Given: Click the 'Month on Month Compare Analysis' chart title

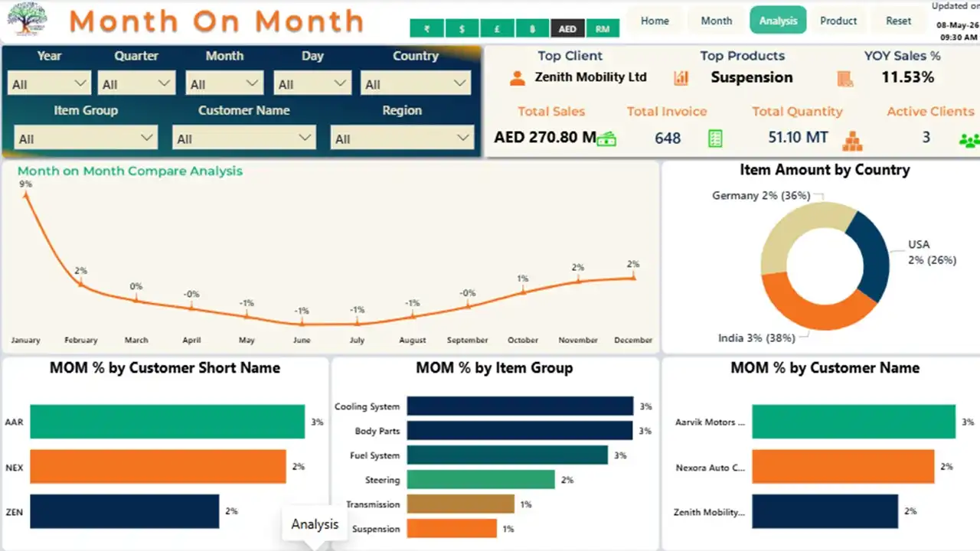Looking at the screenshot, I should tap(130, 171).
